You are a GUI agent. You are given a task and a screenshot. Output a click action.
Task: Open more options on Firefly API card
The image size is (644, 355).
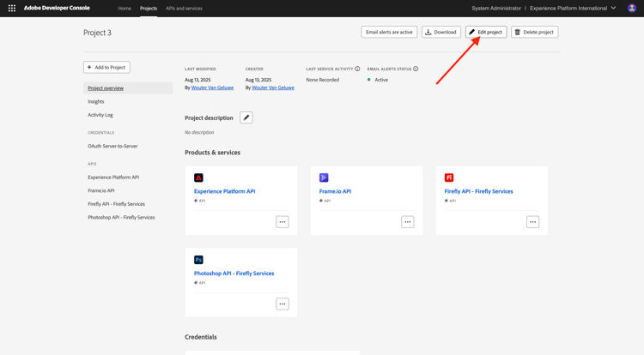532,222
